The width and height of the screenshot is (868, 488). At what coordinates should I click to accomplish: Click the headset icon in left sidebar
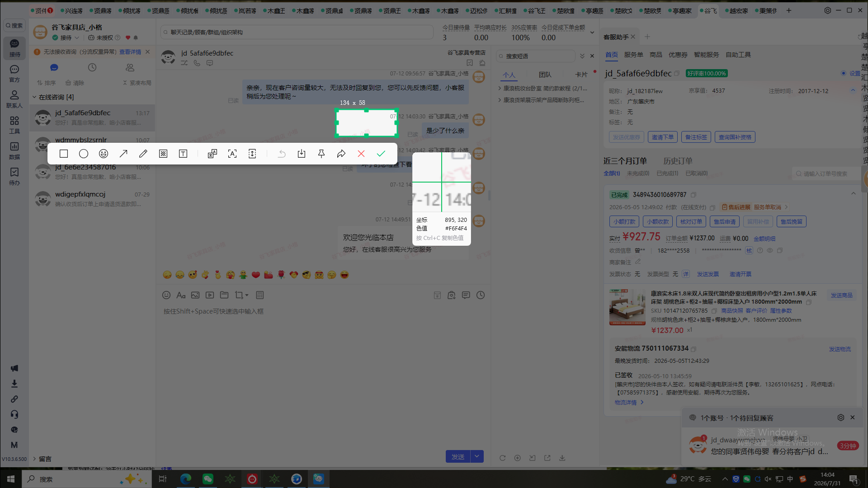(x=14, y=414)
